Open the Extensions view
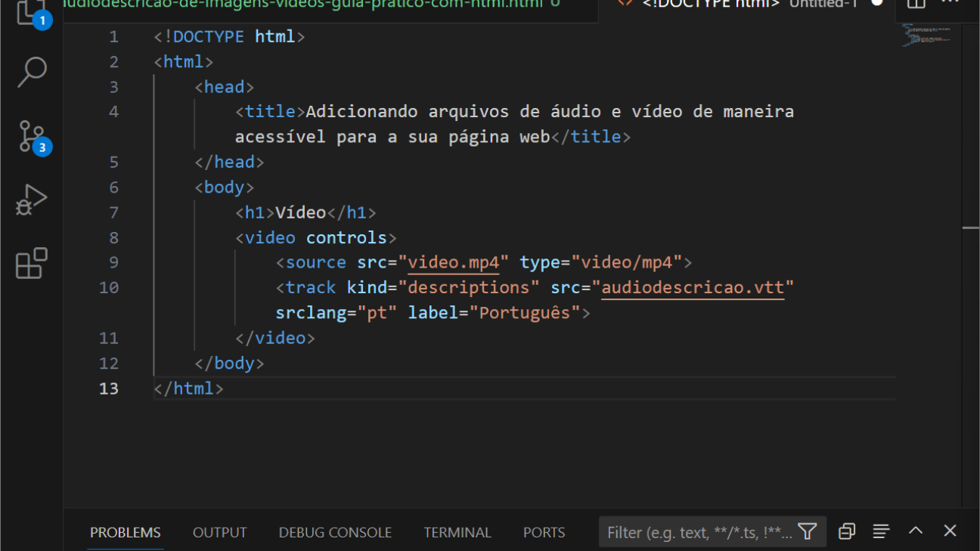The image size is (980, 551). (x=31, y=263)
